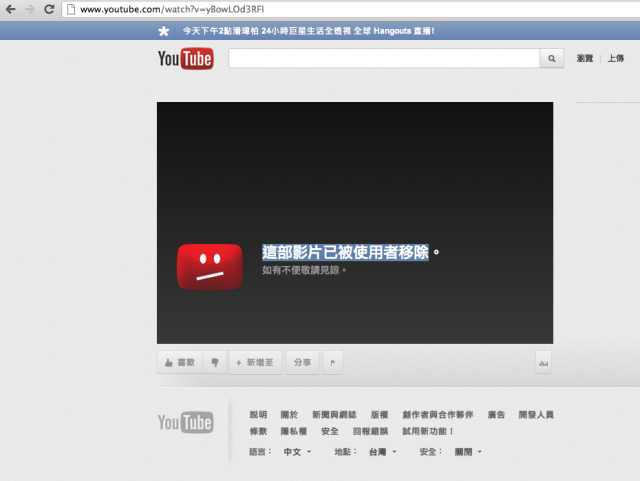This screenshot has height=481, width=640.
Task: Expand the 地點 台灣 location dropdown
Action: (x=382, y=452)
